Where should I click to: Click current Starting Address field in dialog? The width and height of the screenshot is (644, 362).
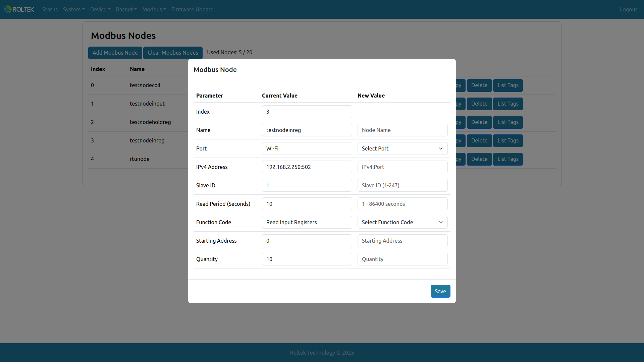tap(307, 241)
